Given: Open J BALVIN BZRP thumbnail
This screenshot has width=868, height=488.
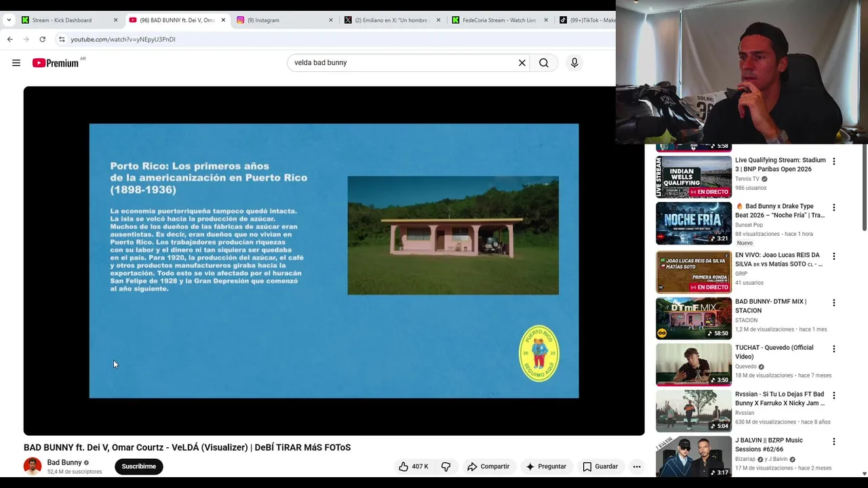Looking at the screenshot, I should [x=694, y=457].
